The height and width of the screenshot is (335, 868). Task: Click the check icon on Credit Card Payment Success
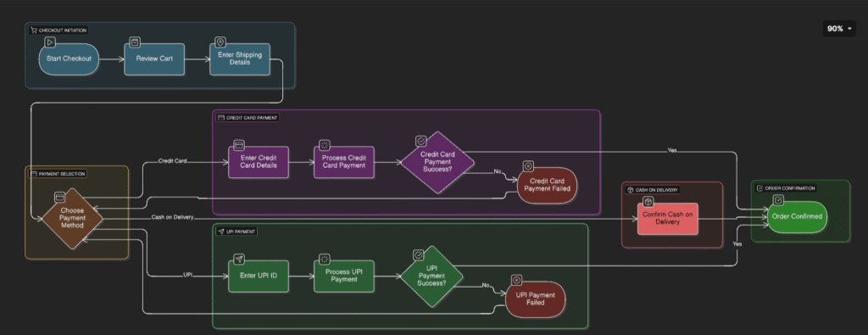pyautogui.click(x=420, y=141)
